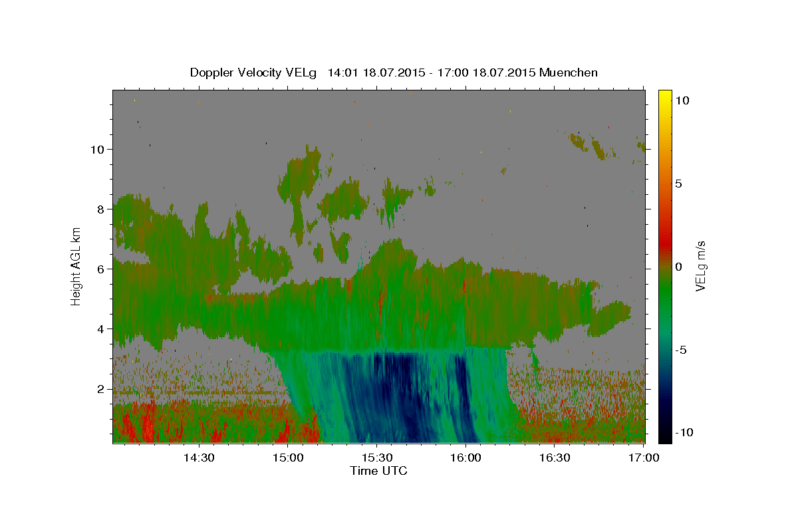Click the colorbar label '-10' at bottom
The width and height of the screenshot is (798, 532).
point(684,433)
